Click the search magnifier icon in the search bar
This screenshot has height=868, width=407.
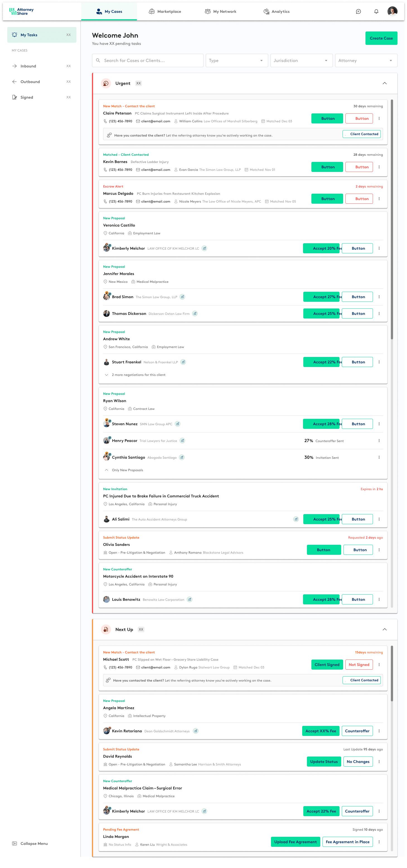click(x=98, y=60)
